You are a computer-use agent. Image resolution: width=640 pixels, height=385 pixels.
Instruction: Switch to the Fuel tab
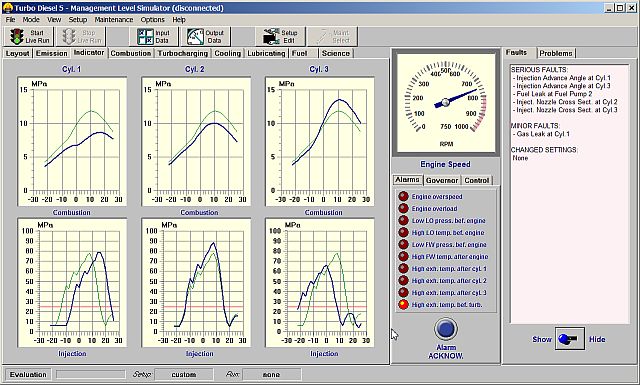(303, 53)
